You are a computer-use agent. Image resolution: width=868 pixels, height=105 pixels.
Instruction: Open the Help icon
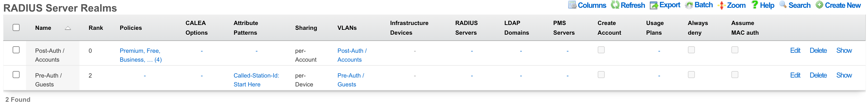pyautogui.click(x=754, y=5)
